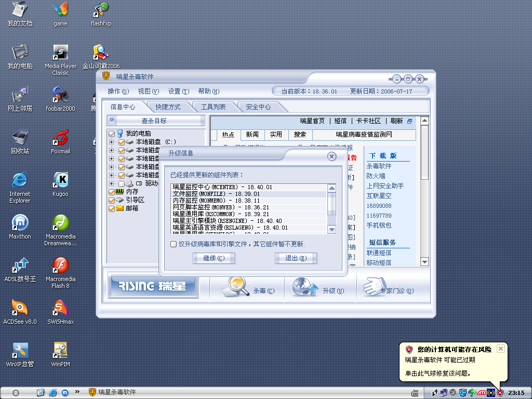Open 金山词霸2006 desktop shortcut

101,57
